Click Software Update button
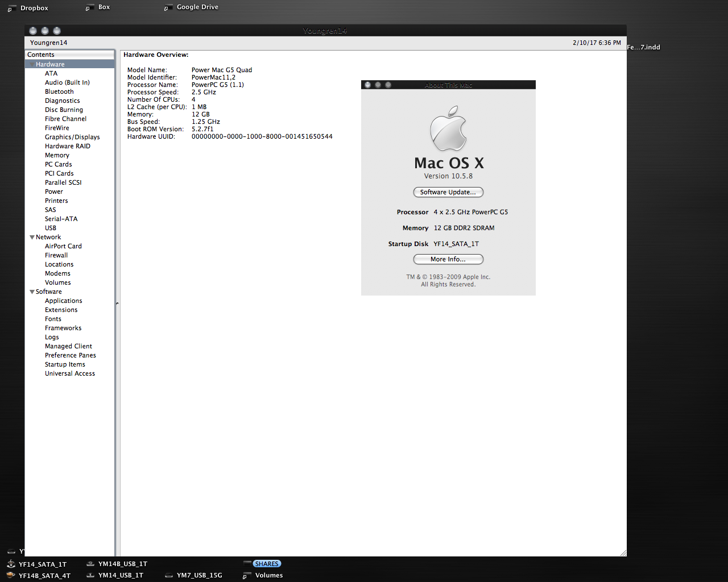 tap(448, 192)
